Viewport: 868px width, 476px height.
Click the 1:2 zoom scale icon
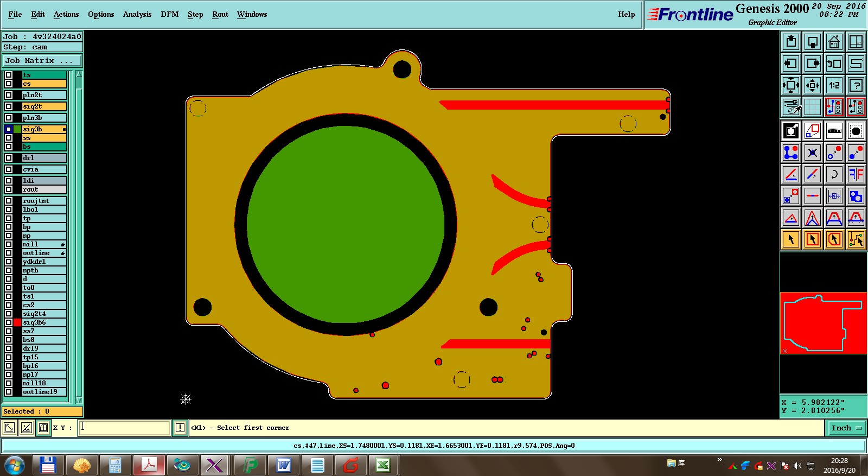[834, 85]
